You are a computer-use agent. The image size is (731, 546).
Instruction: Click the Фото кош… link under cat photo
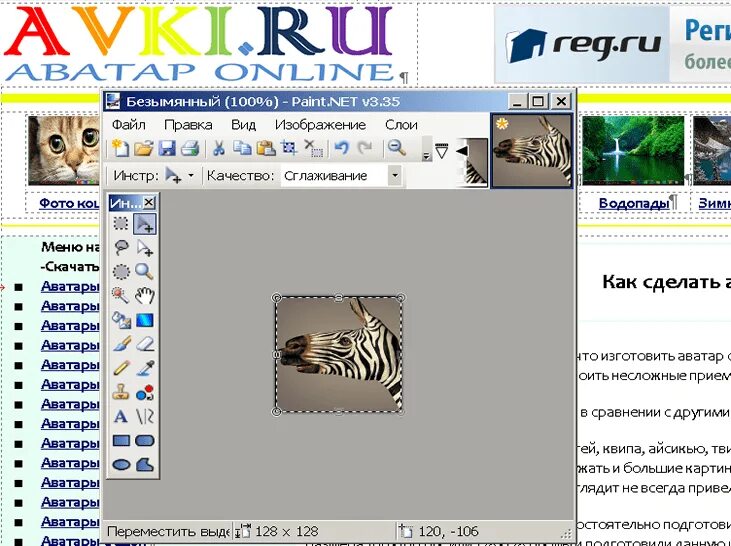(69, 203)
